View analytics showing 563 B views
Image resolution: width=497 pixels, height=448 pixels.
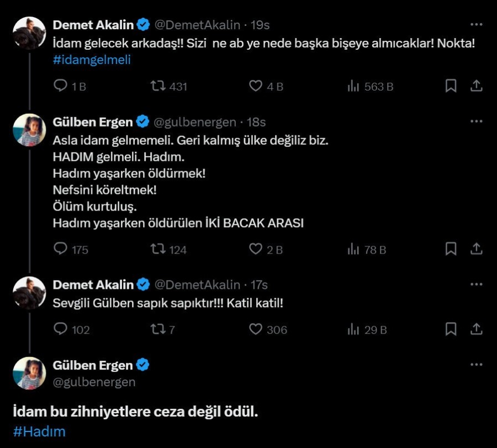[353, 86]
